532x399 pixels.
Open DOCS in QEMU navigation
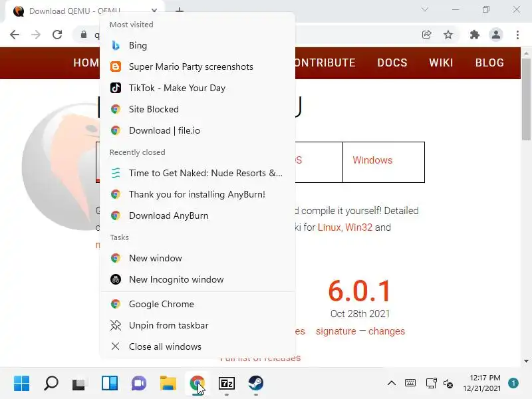392,63
